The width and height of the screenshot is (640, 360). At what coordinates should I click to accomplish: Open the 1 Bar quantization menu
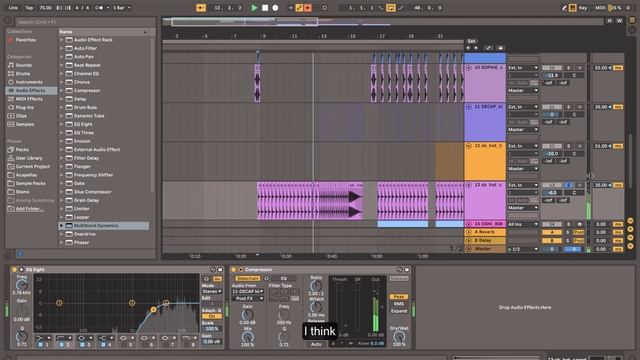122,8
